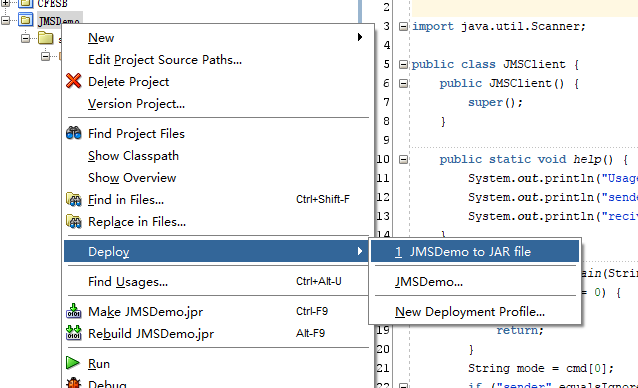638x388 pixels.
Task: Click the Replace in Files icon
Action: point(74,221)
